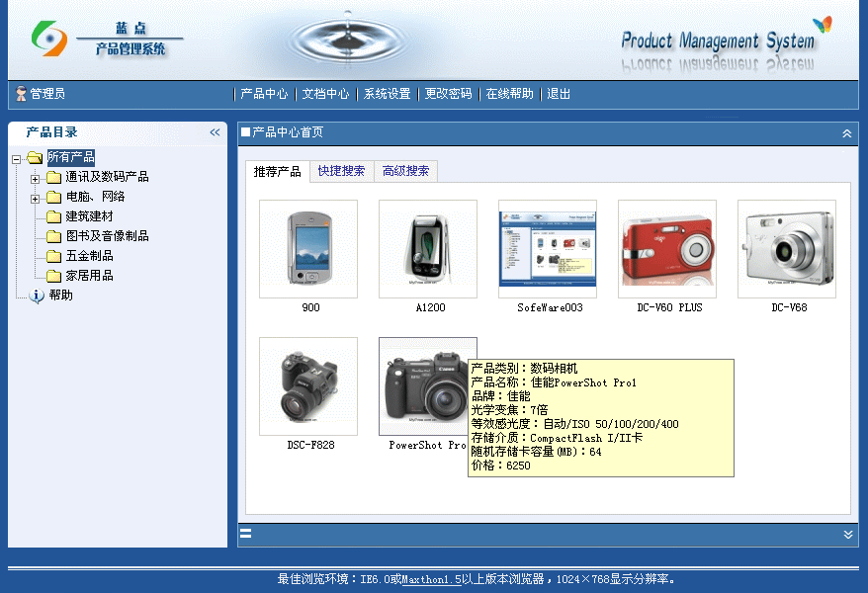The height and width of the screenshot is (593, 868).
Task: Select 所有产品 in the product tree
Action: [x=71, y=157]
